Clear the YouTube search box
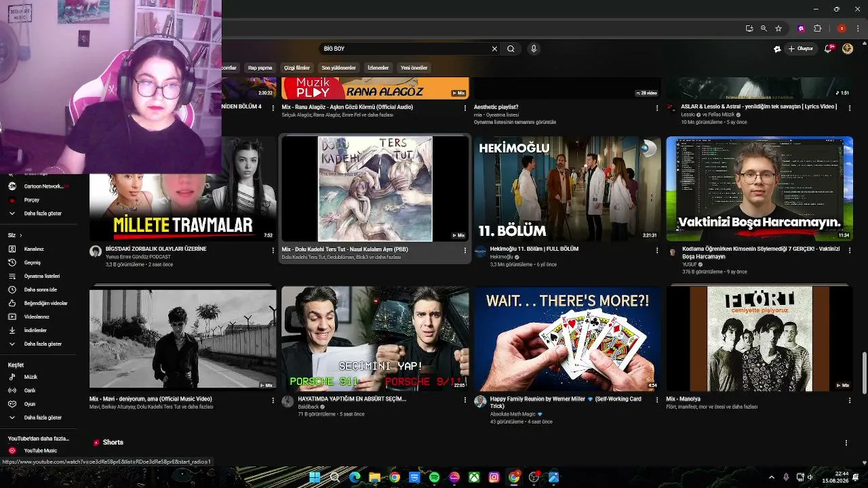 (494, 49)
